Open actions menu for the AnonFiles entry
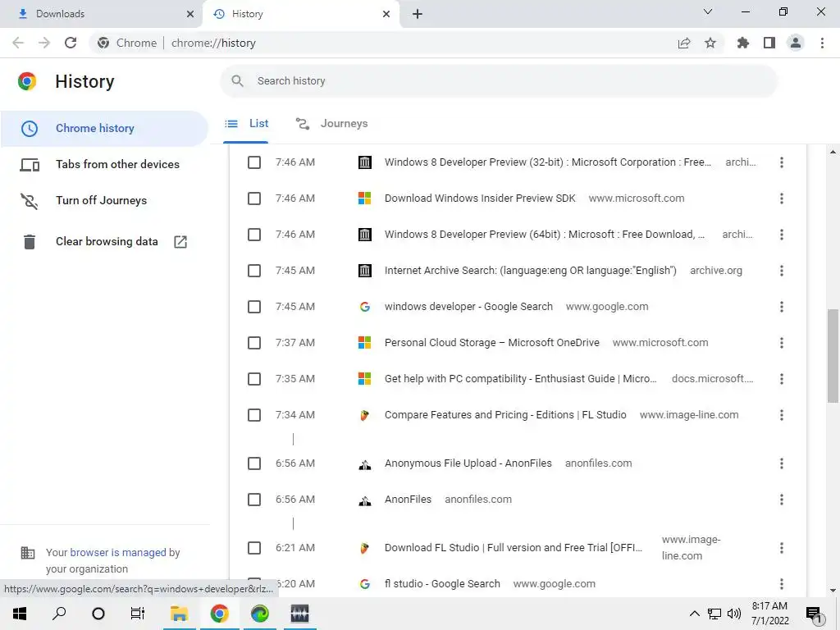 coord(782,500)
